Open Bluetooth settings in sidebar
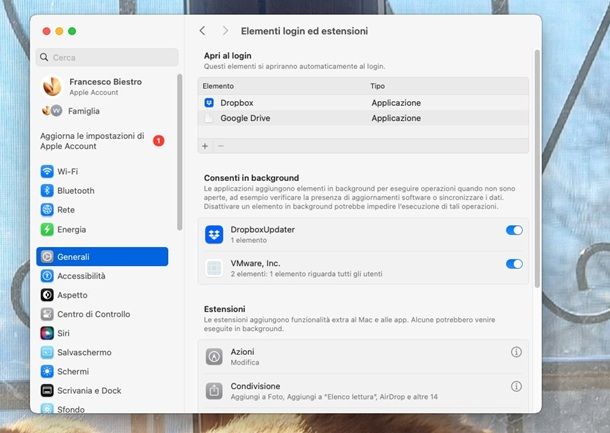This screenshot has width=610, height=433. pyautogui.click(x=75, y=190)
